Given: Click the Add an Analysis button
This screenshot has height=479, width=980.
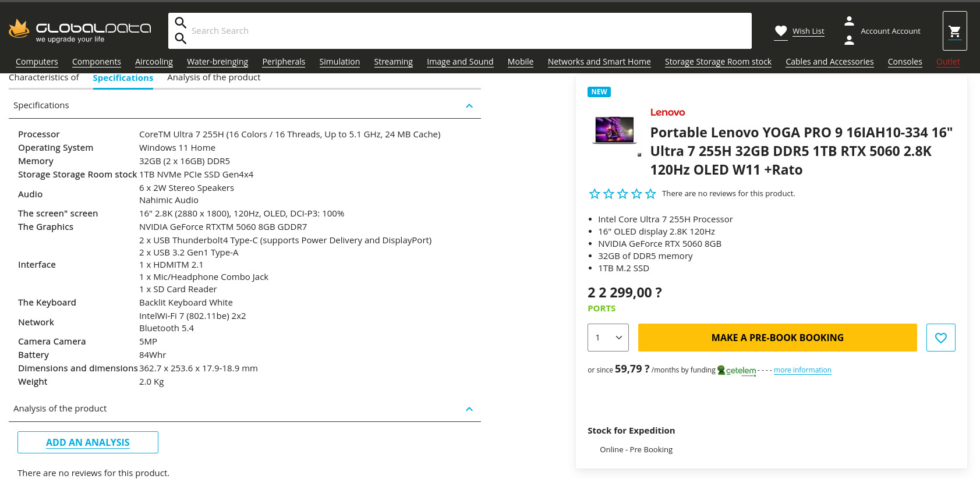Looking at the screenshot, I should click(88, 442).
